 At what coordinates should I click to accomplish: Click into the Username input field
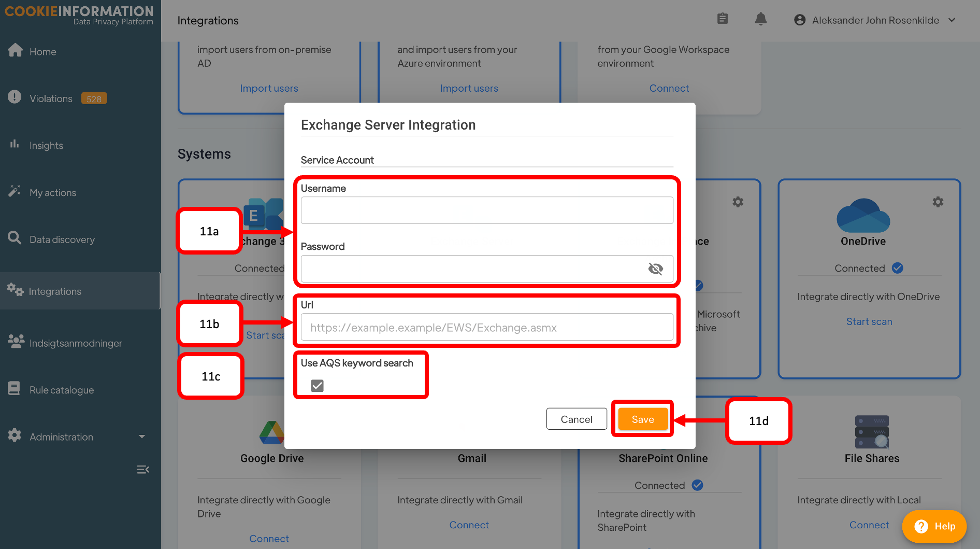(486, 210)
